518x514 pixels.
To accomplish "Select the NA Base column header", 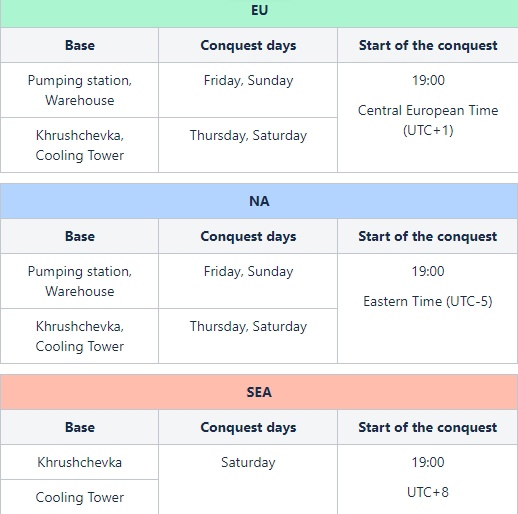I will [80, 236].
